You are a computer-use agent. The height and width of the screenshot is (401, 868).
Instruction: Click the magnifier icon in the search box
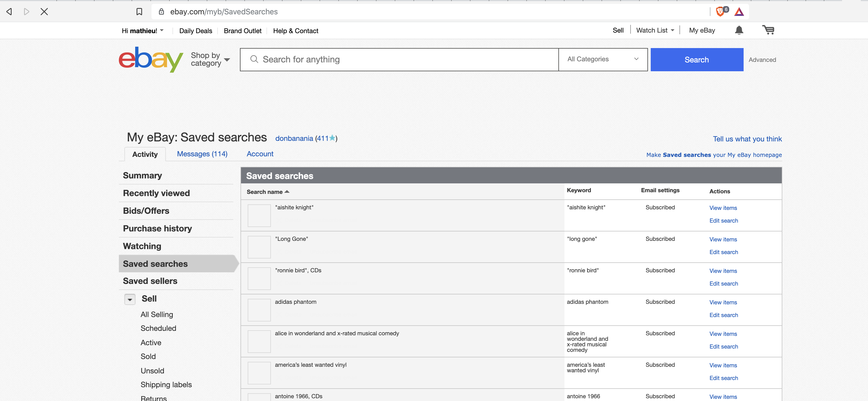(x=254, y=59)
